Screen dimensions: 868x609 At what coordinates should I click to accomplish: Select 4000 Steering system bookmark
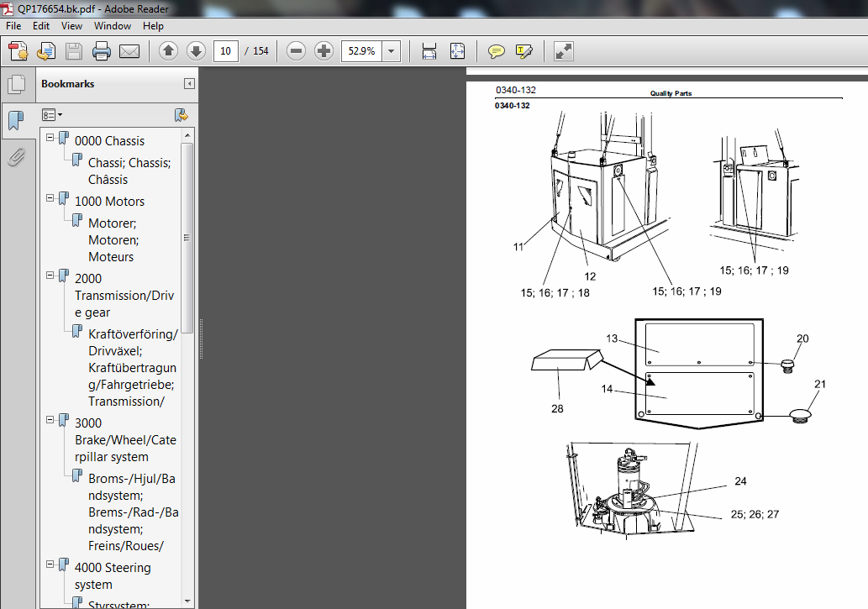(x=113, y=575)
